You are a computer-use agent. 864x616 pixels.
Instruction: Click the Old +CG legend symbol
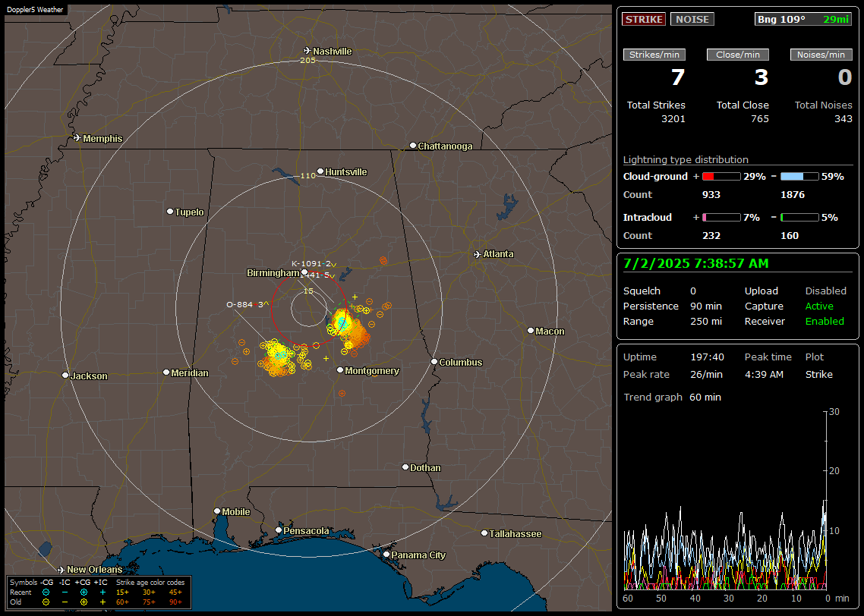(84, 602)
